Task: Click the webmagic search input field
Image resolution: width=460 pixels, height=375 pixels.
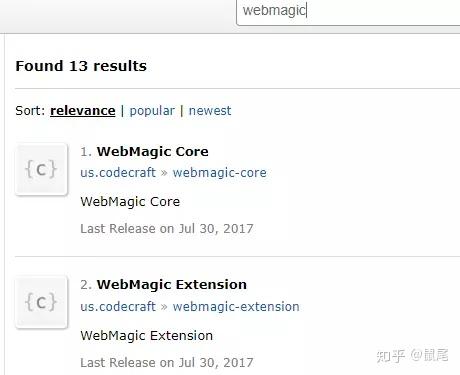Action: coord(348,11)
